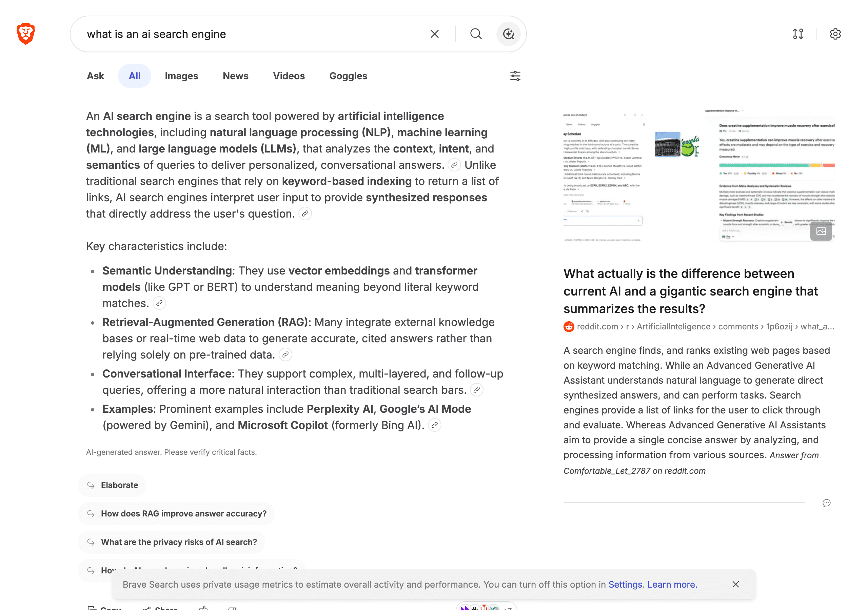Click the feedback speech bubble icon
This screenshot has height=610, width=868.
click(826, 503)
